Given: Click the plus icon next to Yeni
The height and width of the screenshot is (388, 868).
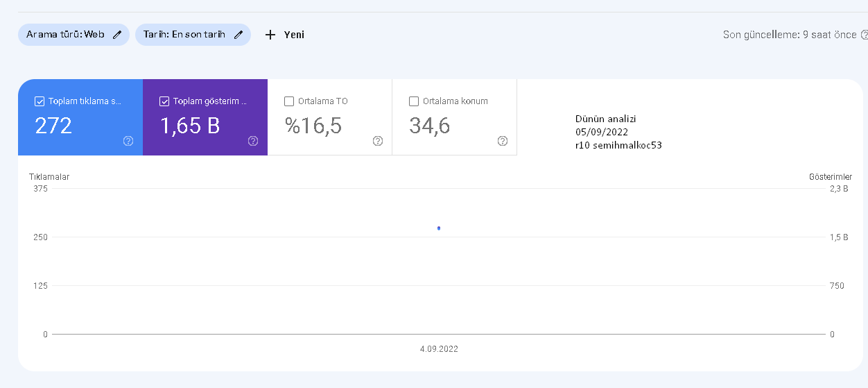Looking at the screenshot, I should pyautogui.click(x=270, y=35).
